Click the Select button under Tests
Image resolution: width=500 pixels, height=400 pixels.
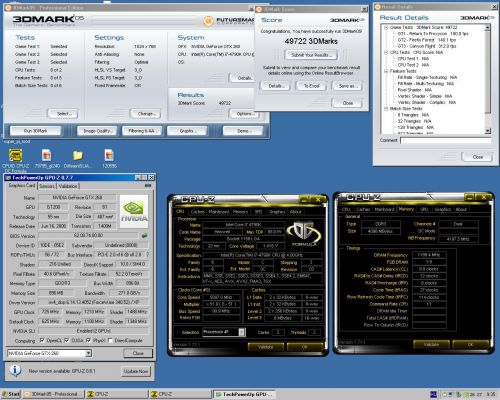[x=63, y=114]
